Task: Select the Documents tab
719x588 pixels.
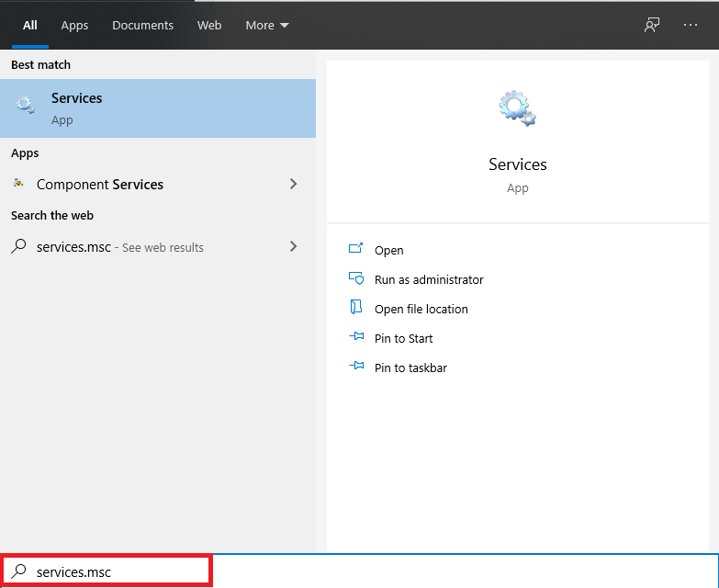Action: click(x=142, y=25)
